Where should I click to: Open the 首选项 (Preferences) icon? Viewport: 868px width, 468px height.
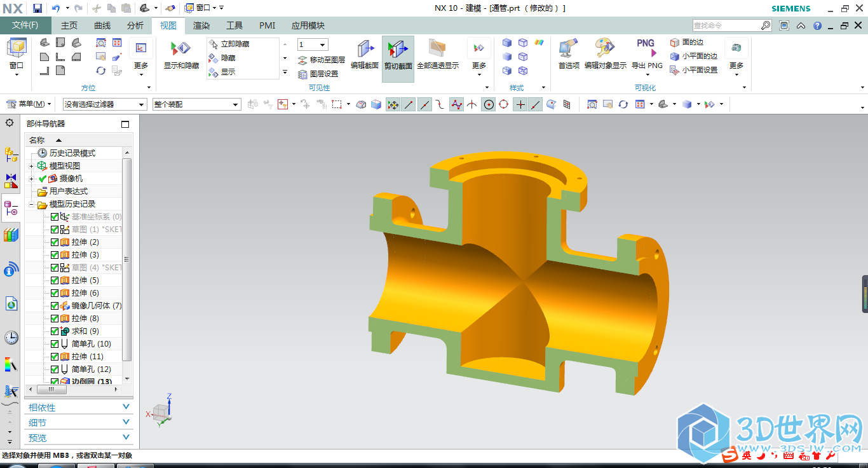tap(569, 49)
